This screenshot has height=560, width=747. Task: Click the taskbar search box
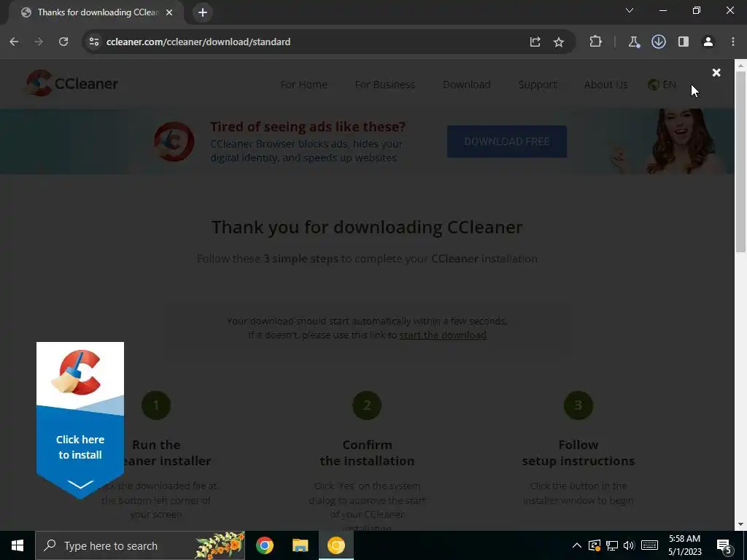pos(140,545)
